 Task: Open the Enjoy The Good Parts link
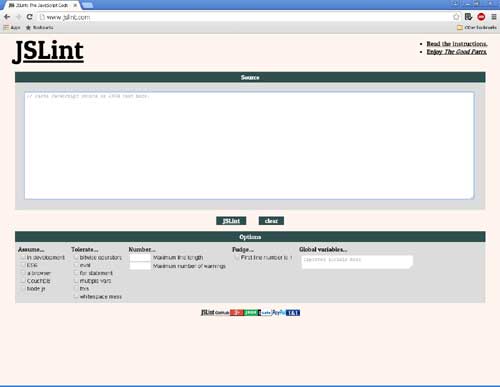pos(457,52)
